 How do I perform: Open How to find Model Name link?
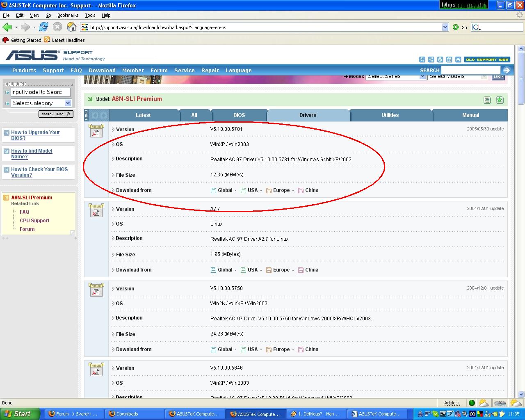click(32, 153)
